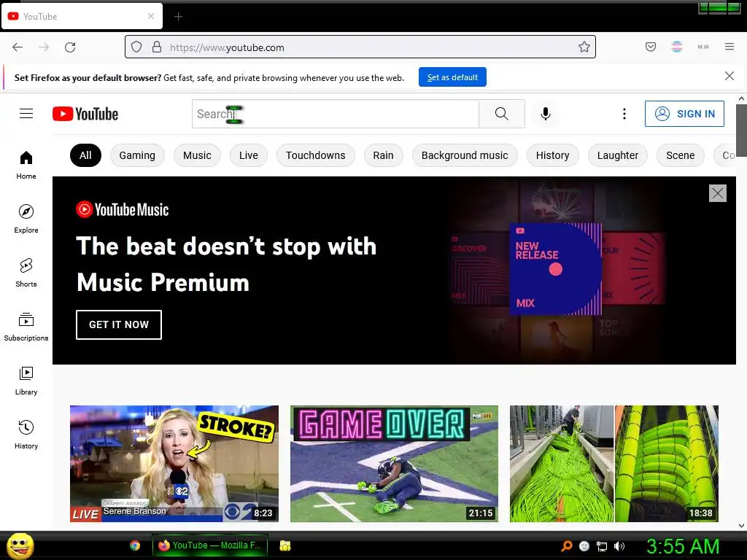Open the GAME OVER football video thumbnail
Viewport: 747px width, 560px height.
coord(395,464)
